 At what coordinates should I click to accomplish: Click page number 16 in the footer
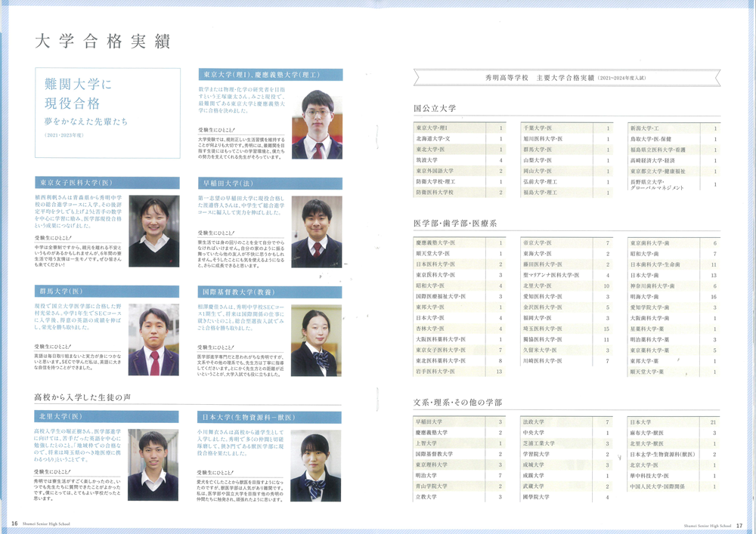(x=14, y=523)
